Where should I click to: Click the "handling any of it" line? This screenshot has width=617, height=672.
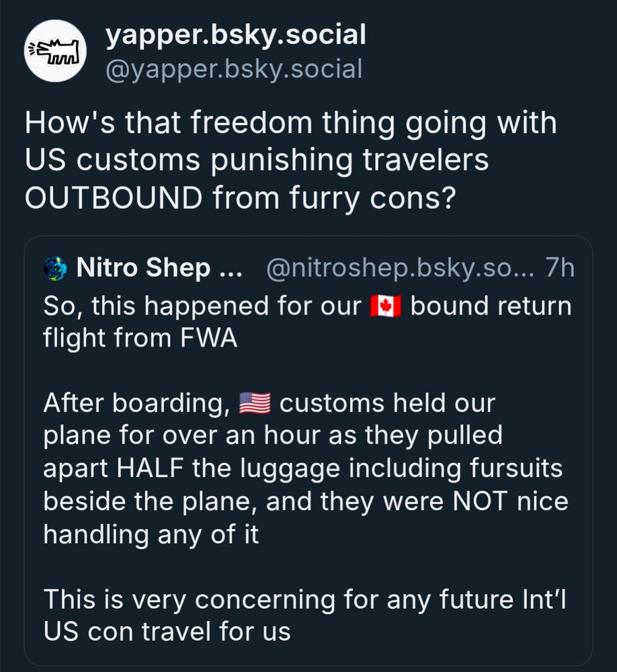click(x=151, y=534)
